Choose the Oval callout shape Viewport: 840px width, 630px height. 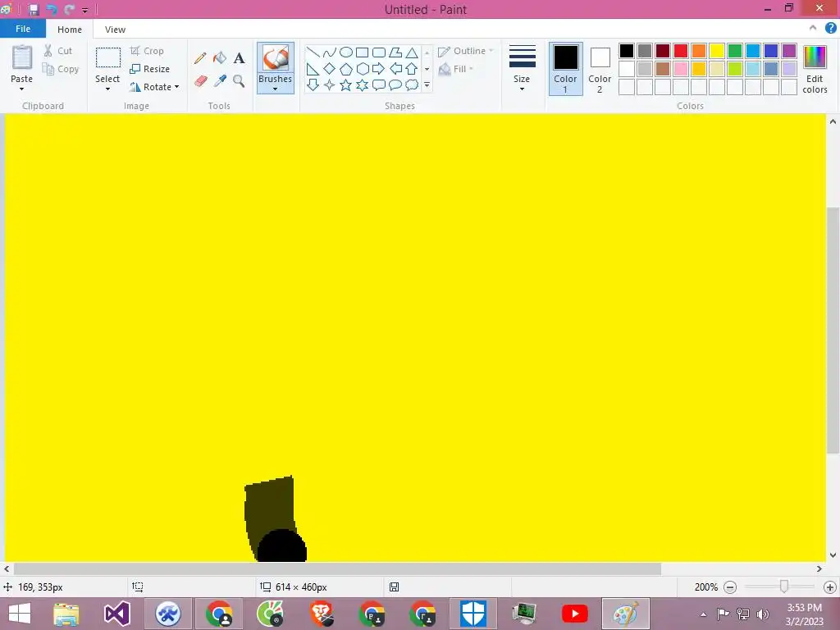click(x=395, y=84)
